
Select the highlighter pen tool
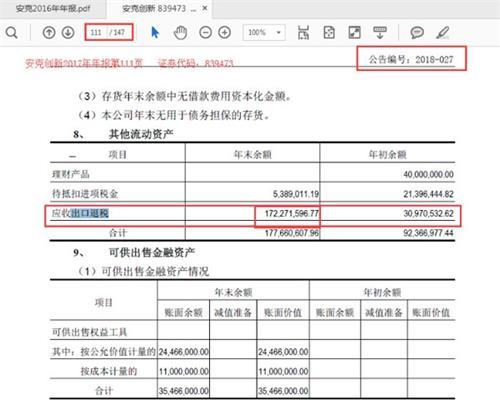[x=443, y=33]
